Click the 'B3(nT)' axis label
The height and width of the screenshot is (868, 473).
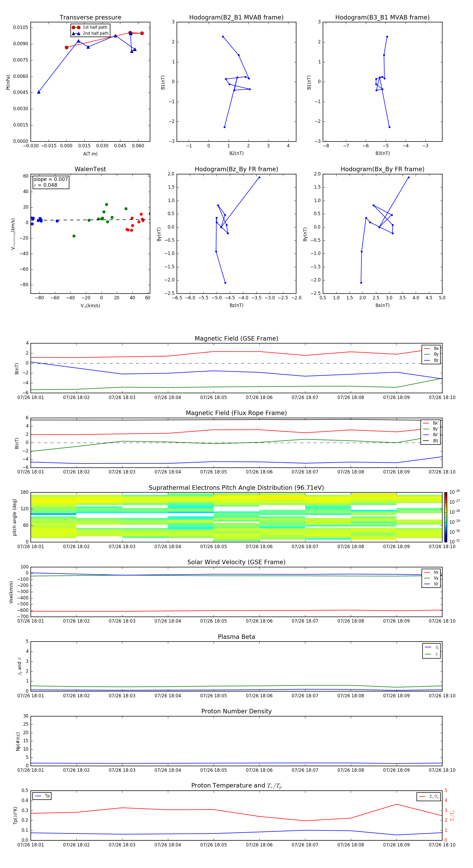click(x=382, y=153)
